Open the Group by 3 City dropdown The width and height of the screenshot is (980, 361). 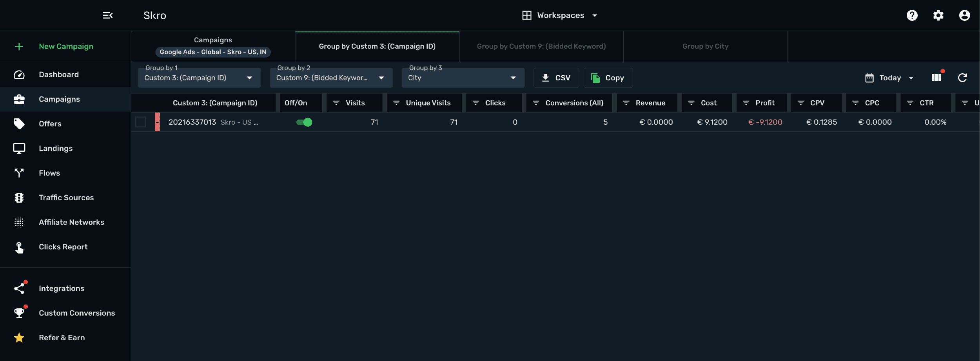(463, 78)
